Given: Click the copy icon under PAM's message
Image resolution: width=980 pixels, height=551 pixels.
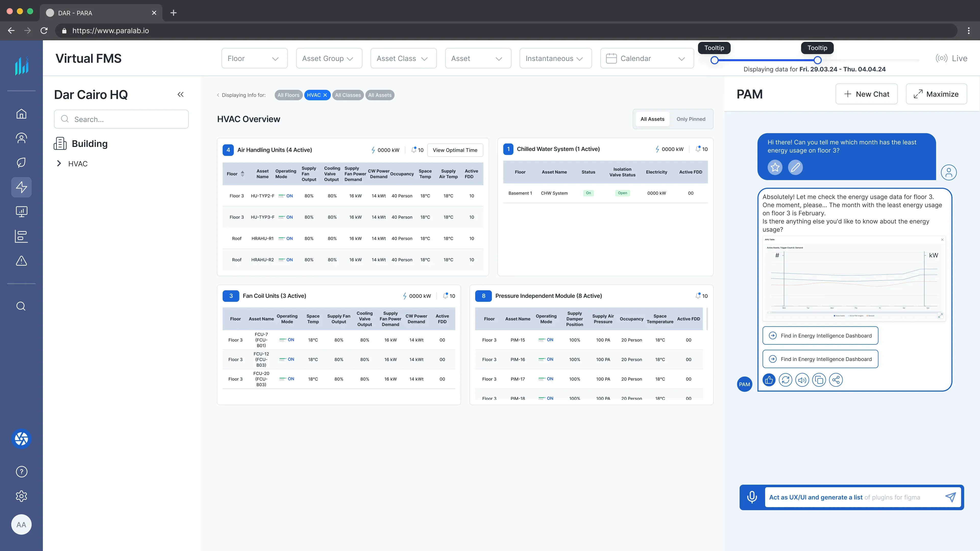Looking at the screenshot, I should [x=819, y=380].
